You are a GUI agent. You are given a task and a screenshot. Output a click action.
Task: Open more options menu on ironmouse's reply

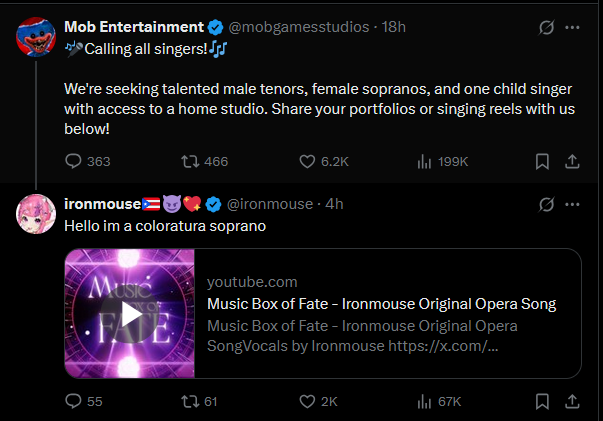573,204
